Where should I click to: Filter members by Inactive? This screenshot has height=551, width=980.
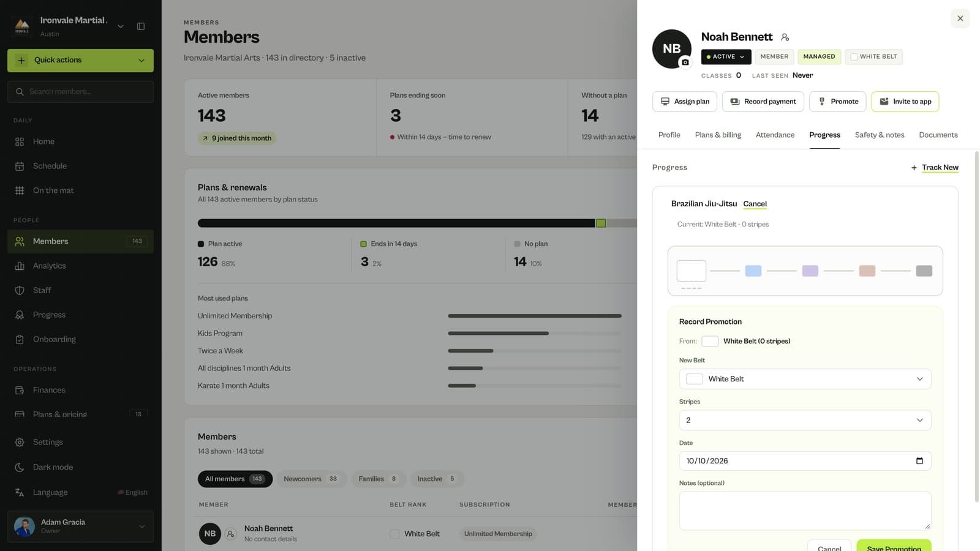[437, 479]
